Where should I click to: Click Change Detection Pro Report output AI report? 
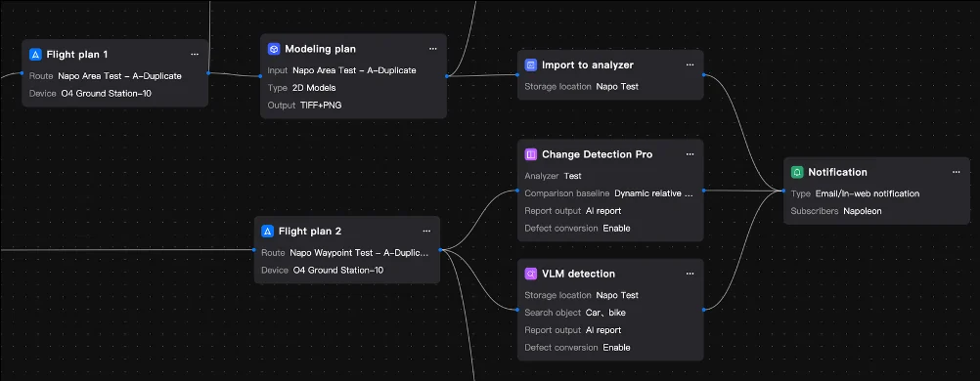click(x=603, y=211)
